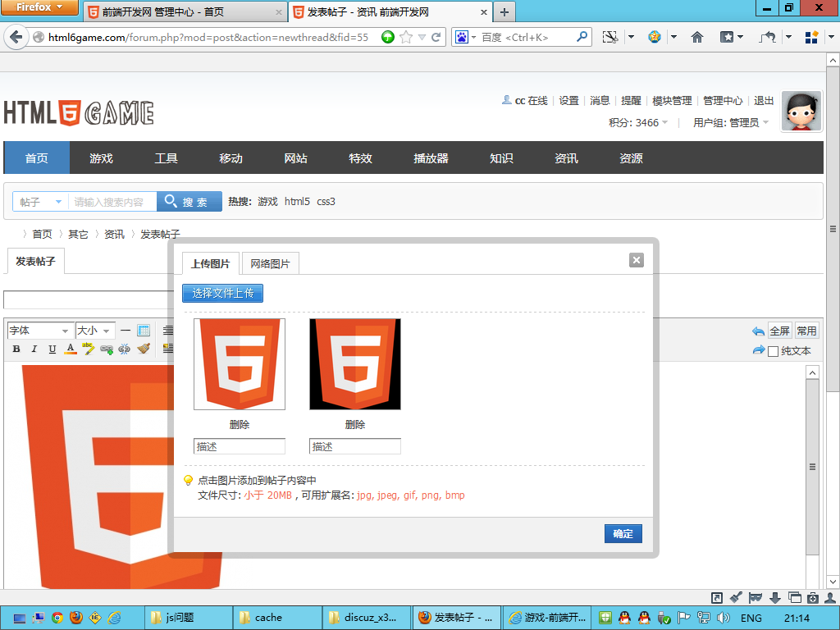This screenshot has height=630, width=840.
Task: Apply bold formatting in the post editor
Action: [x=16, y=349]
